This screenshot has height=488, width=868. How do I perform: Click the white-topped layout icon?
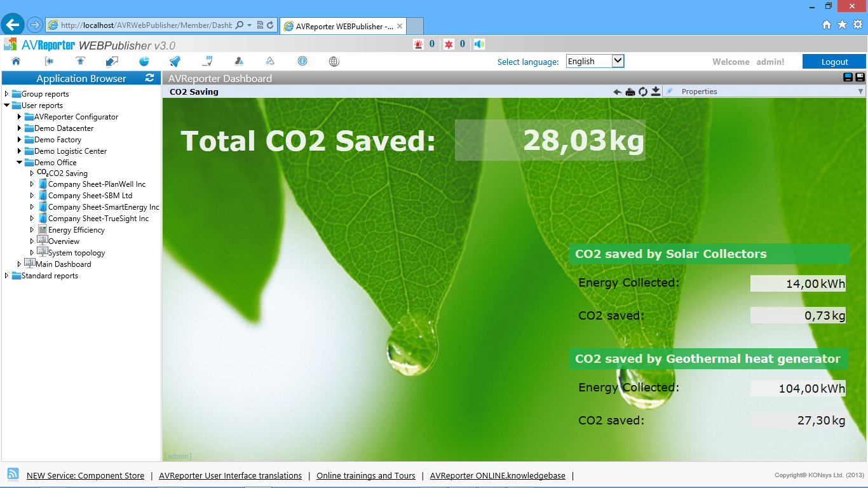tap(860, 78)
